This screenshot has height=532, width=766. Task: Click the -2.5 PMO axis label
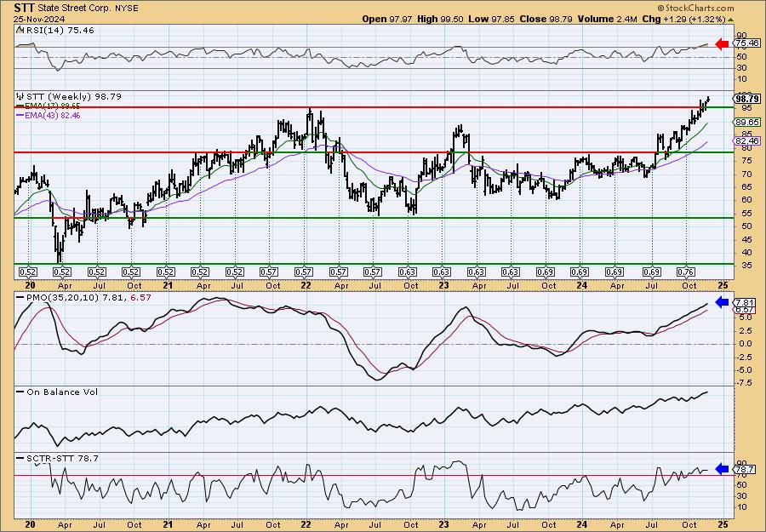[x=746, y=357]
